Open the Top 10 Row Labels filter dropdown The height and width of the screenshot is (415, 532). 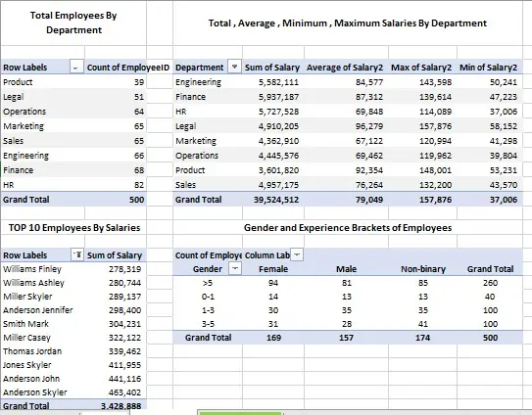tap(77, 254)
